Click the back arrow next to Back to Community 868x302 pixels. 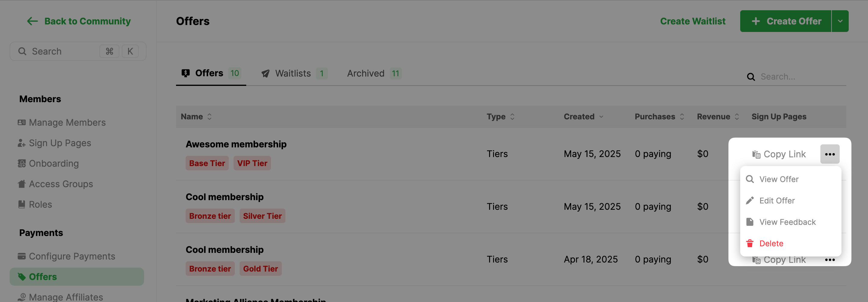coord(32,21)
